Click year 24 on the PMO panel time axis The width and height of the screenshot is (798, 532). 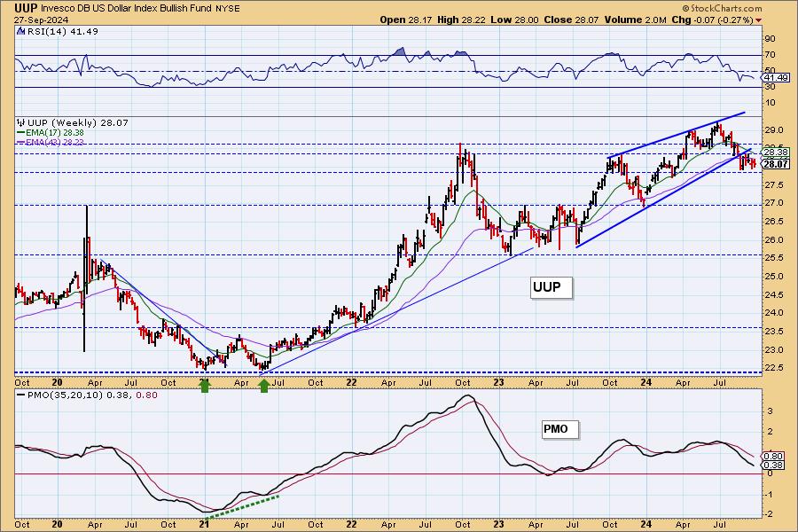(x=645, y=524)
